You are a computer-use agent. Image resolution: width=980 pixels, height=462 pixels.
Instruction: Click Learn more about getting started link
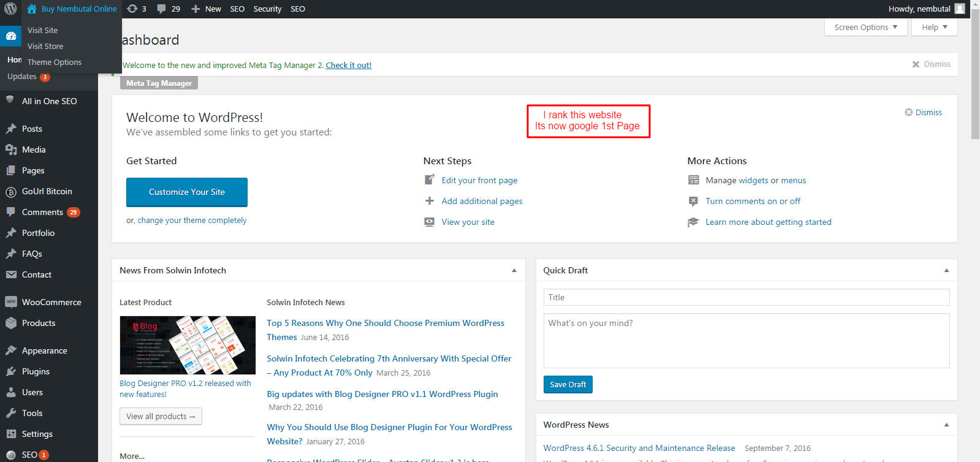pyautogui.click(x=769, y=222)
